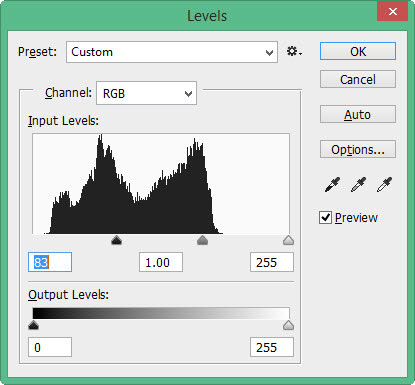Screen dimensions: 415x385
Task: Open the Options... dialog
Action: [x=358, y=149]
